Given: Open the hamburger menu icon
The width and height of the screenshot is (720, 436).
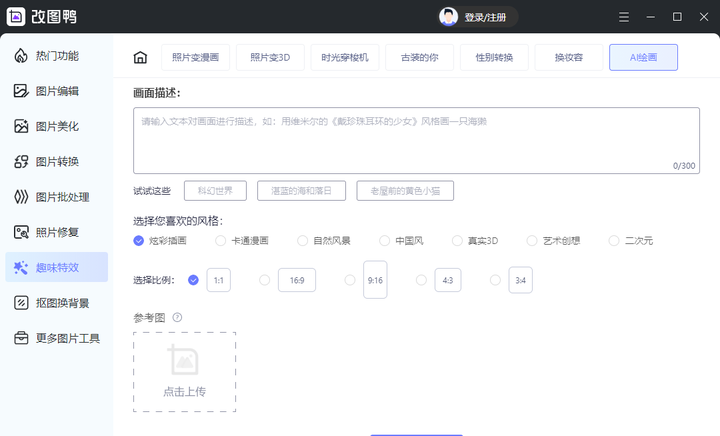Looking at the screenshot, I should click(624, 17).
